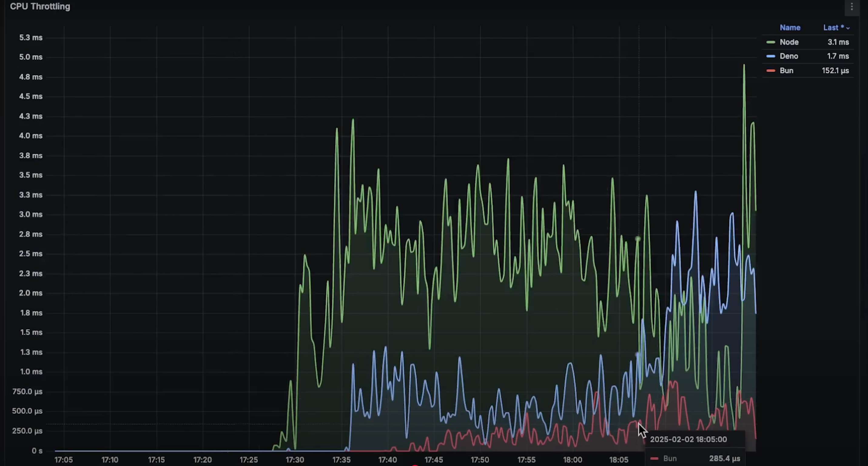Click the CPU Throttling panel title
The image size is (868, 466).
(40, 6)
